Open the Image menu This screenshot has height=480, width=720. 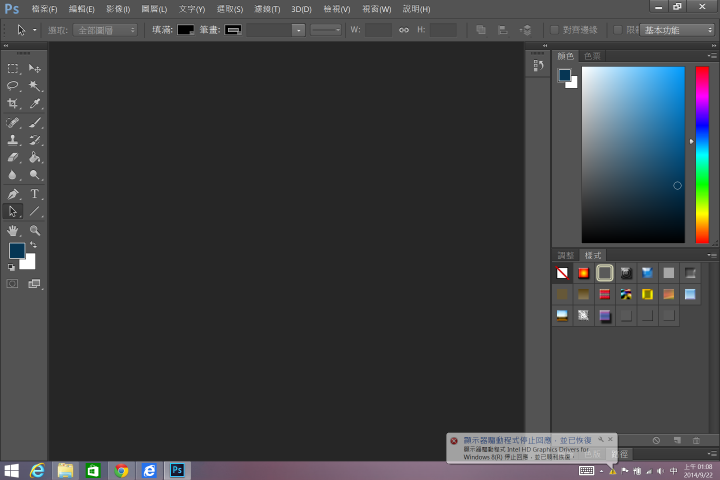click(118, 9)
